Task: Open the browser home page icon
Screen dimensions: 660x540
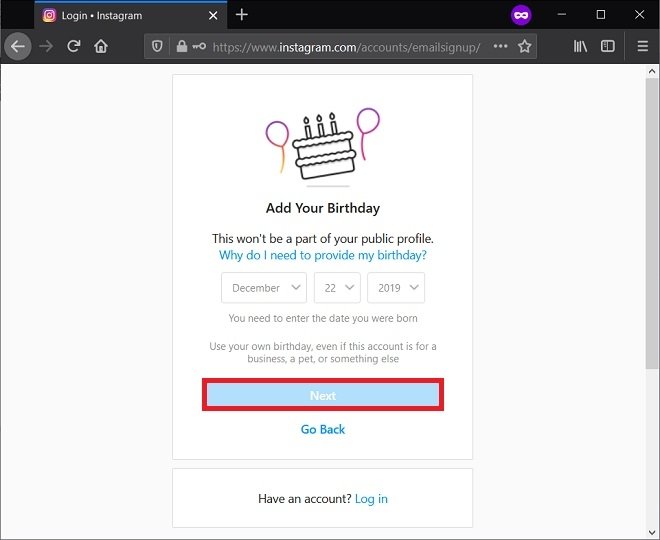Action: point(101,46)
